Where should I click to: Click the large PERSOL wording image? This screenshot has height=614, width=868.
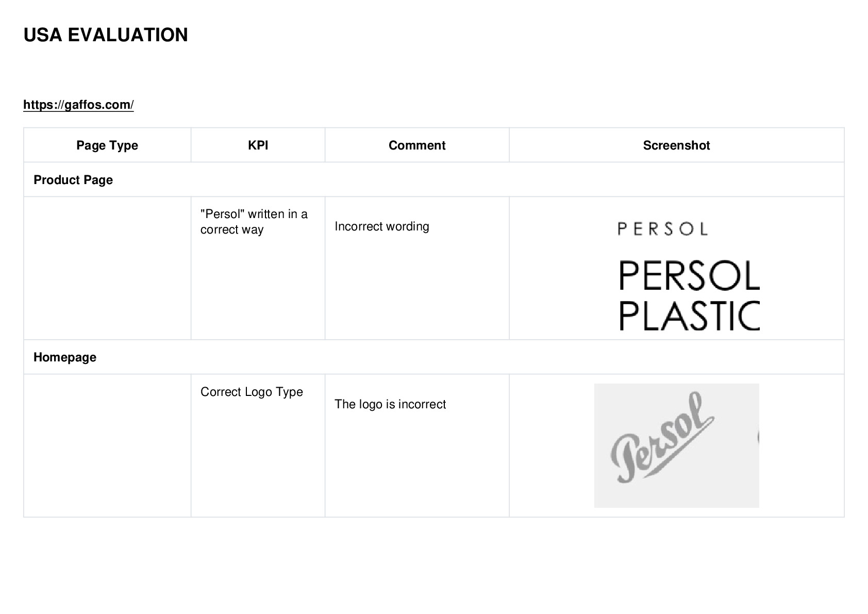tap(689, 276)
